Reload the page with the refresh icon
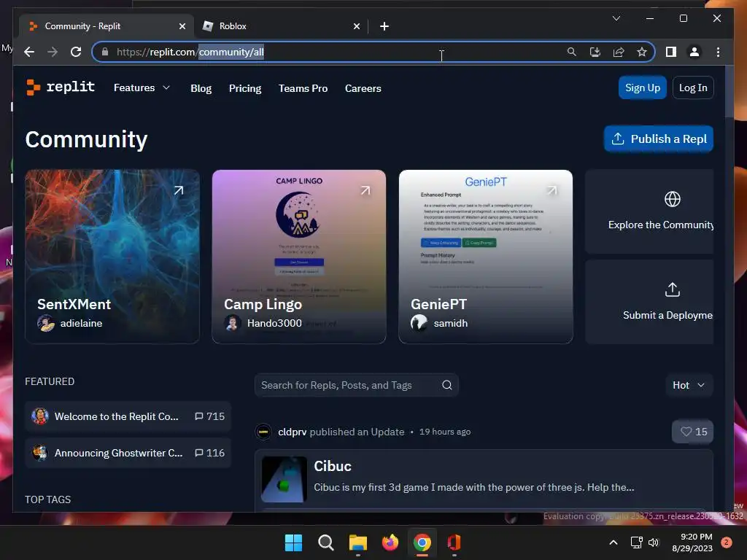The height and width of the screenshot is (560, 747). coord(76,52)
